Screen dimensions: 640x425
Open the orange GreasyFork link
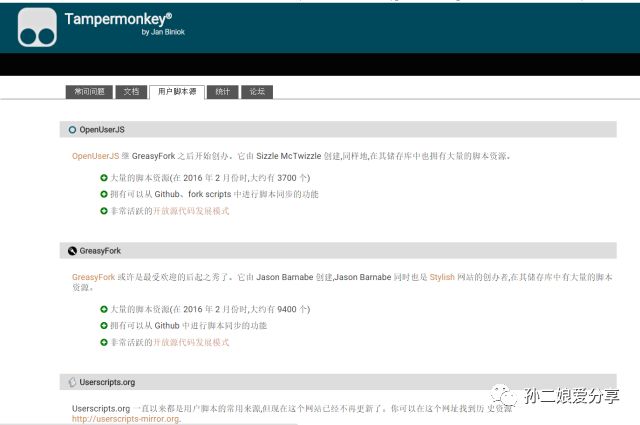(x=93, y=277)
